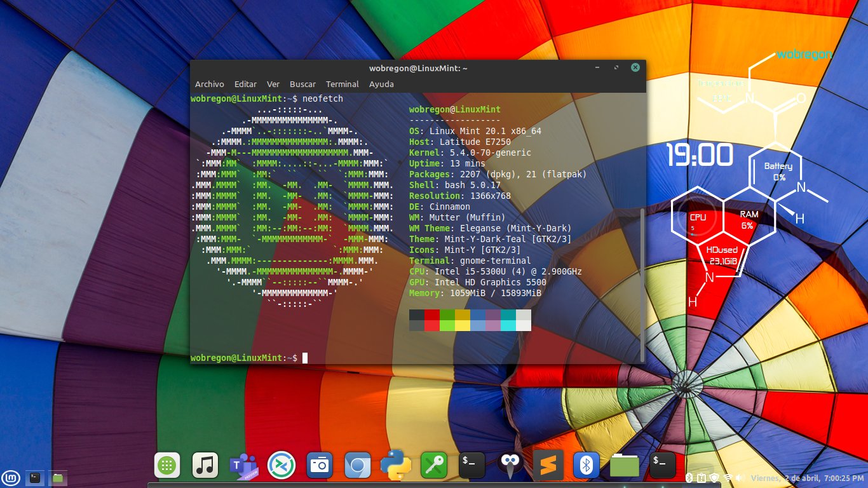Launch the music player from the dock

pos(205,466)
